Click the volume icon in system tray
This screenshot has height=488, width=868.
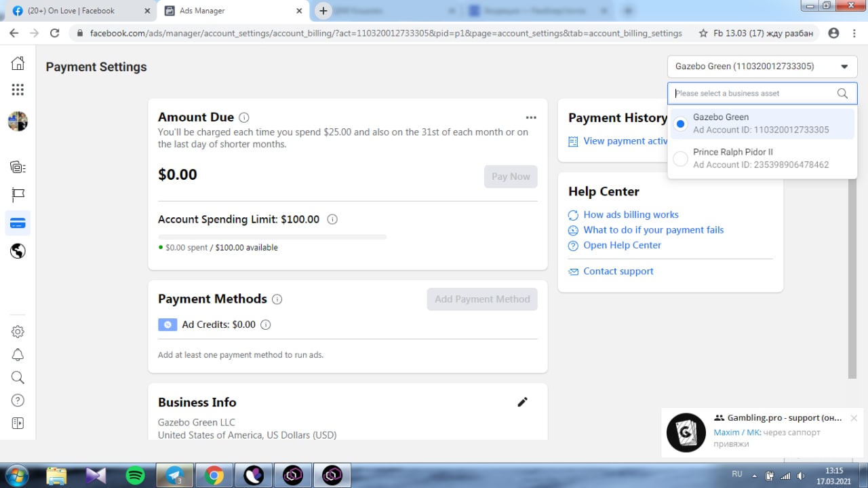point(801,476)
